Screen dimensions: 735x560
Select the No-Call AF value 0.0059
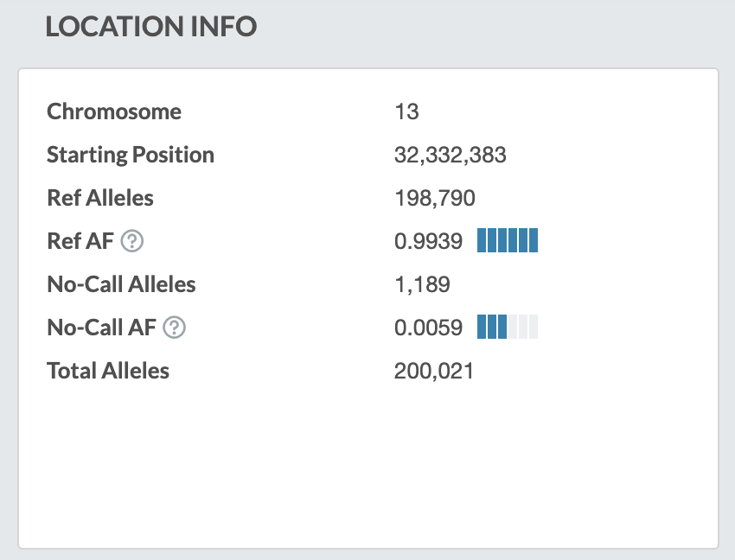428,328
